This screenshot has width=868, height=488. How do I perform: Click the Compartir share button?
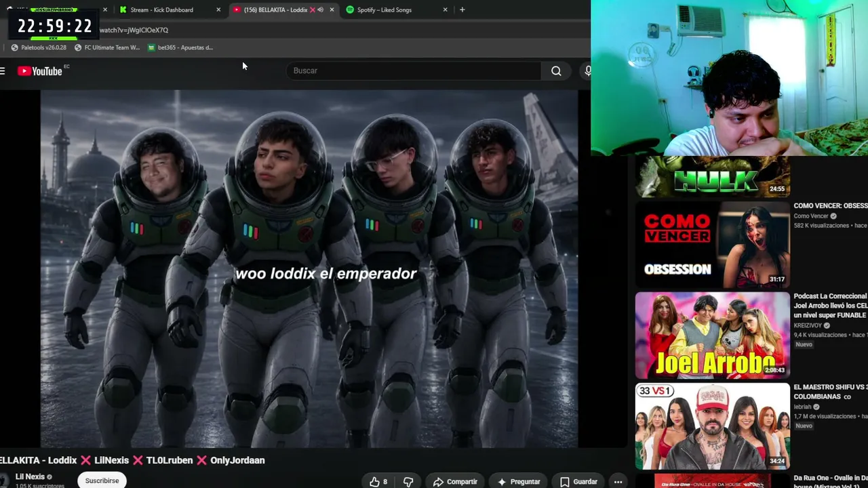pyautogui.click(x=455, y=482)
